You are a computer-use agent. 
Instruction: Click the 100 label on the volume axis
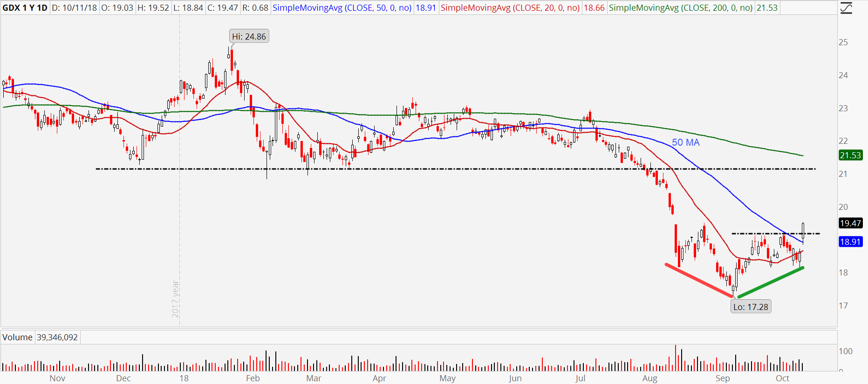point(846,351)
